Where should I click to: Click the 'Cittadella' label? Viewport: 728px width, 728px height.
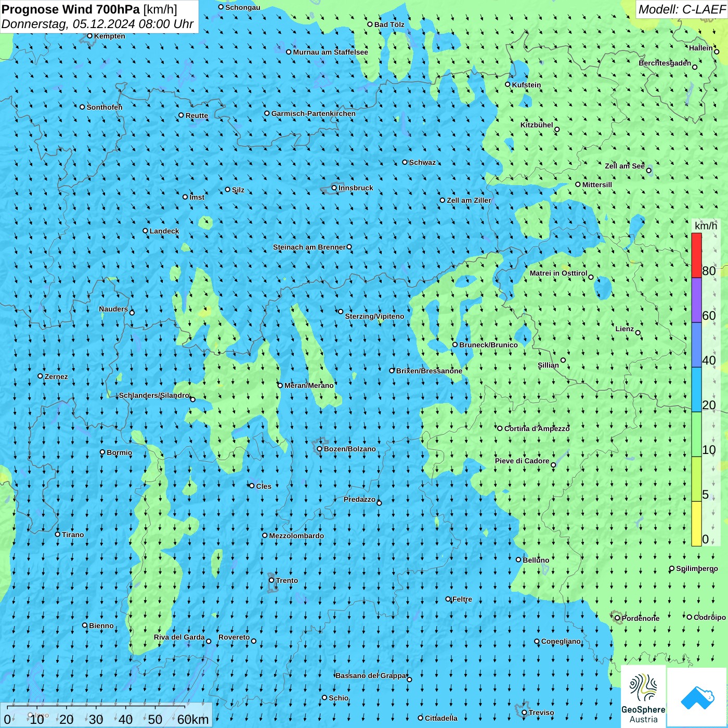(441, 718)
